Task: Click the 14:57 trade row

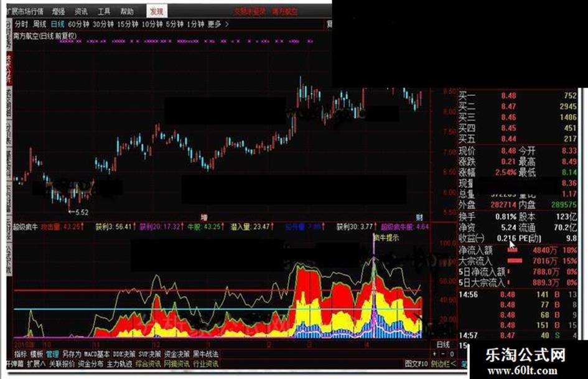Action: 518,335
